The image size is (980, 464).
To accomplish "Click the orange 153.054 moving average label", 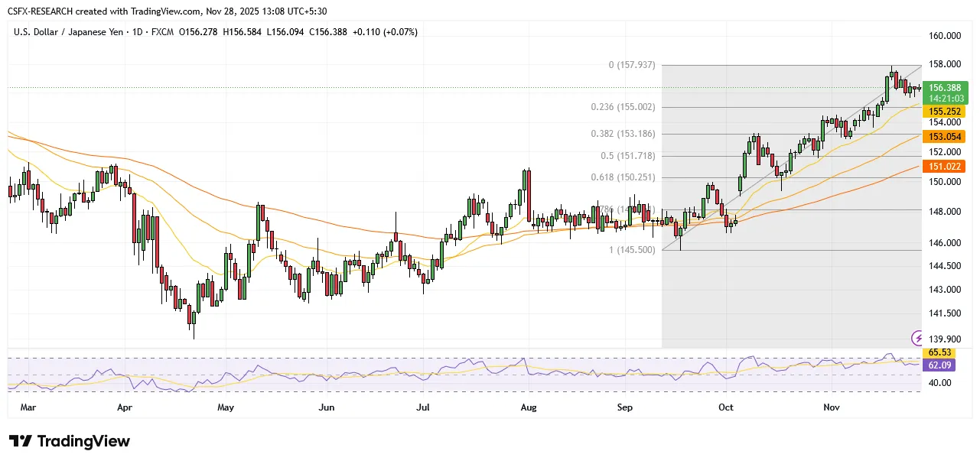I will click(x=946, y=136).
